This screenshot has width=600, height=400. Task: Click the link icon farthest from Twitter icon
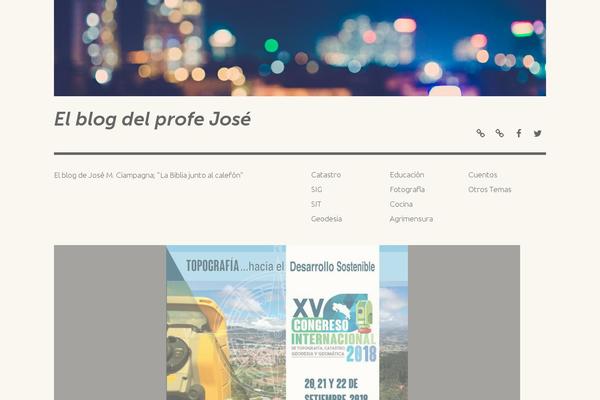point(481,133)
